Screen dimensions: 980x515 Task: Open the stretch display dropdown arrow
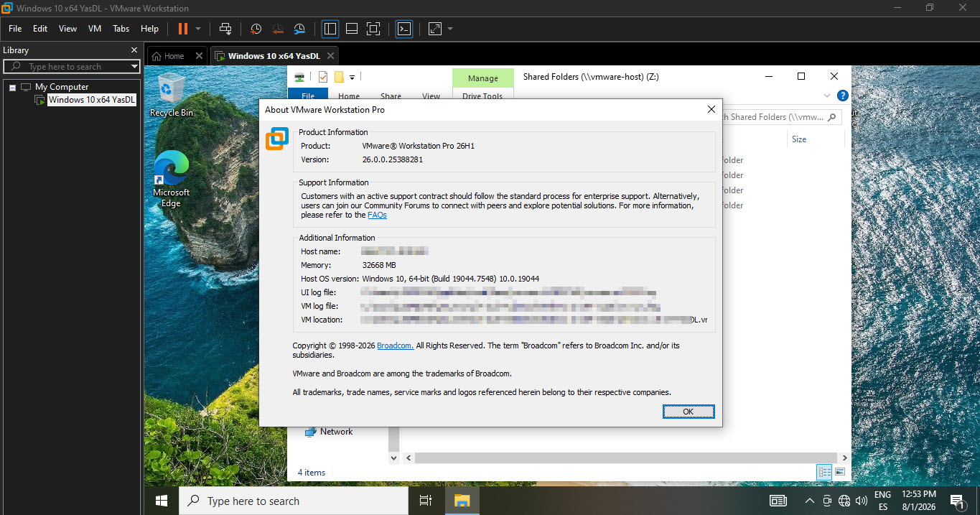(x=450, y=29)
